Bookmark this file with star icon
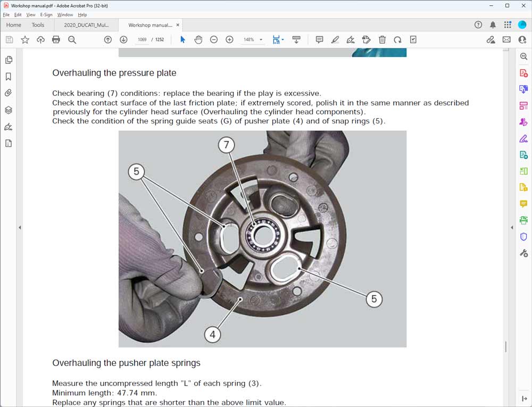The width and height of the screenshot is (532, 407). pyautogui.click(x=25, y=40)
